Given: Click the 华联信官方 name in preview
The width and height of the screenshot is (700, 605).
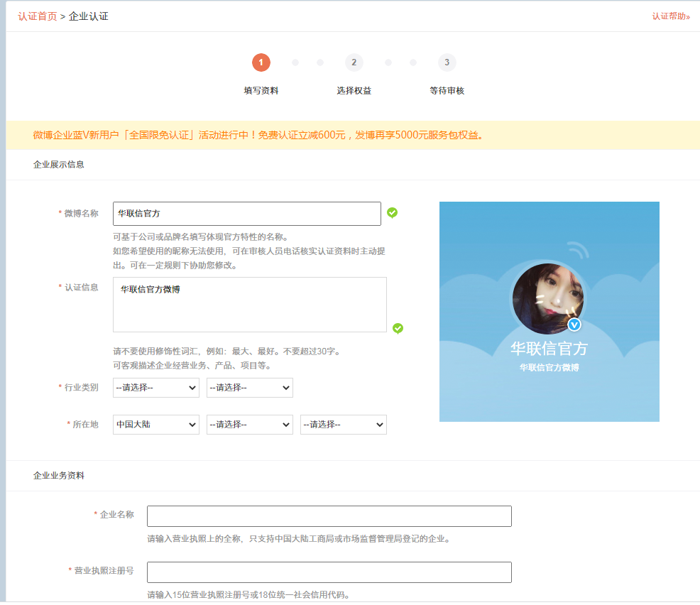Looking at the screenshot, I should (549, 349).
